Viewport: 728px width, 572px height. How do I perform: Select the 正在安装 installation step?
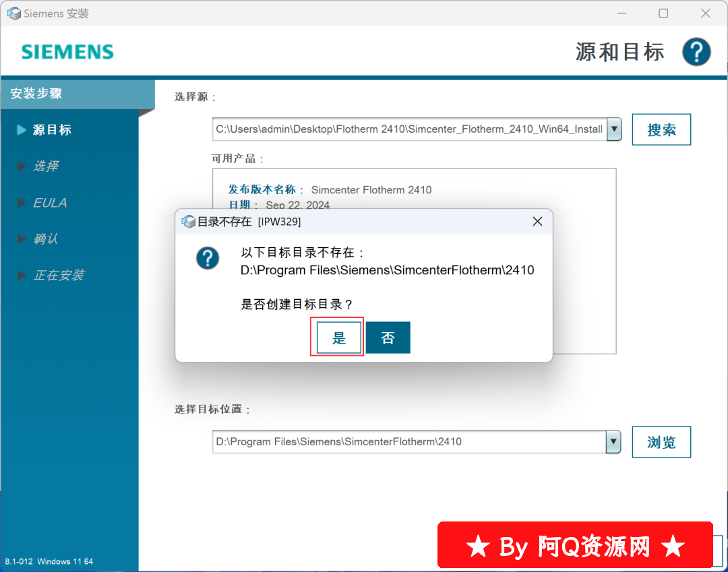(59, 275)
